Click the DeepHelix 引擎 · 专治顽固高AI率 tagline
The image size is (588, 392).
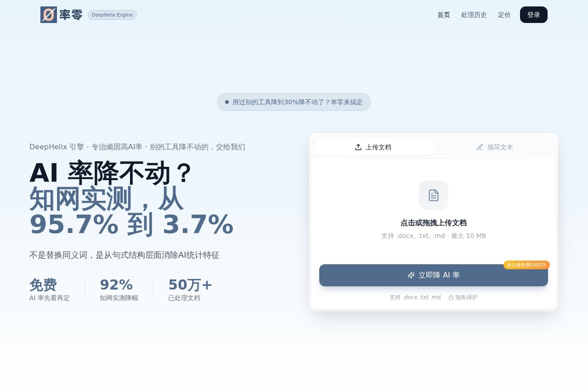coord(137,147)
